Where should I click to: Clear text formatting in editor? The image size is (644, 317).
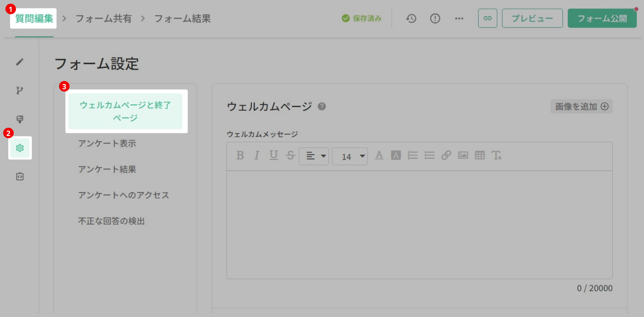(x=497, y=155)
